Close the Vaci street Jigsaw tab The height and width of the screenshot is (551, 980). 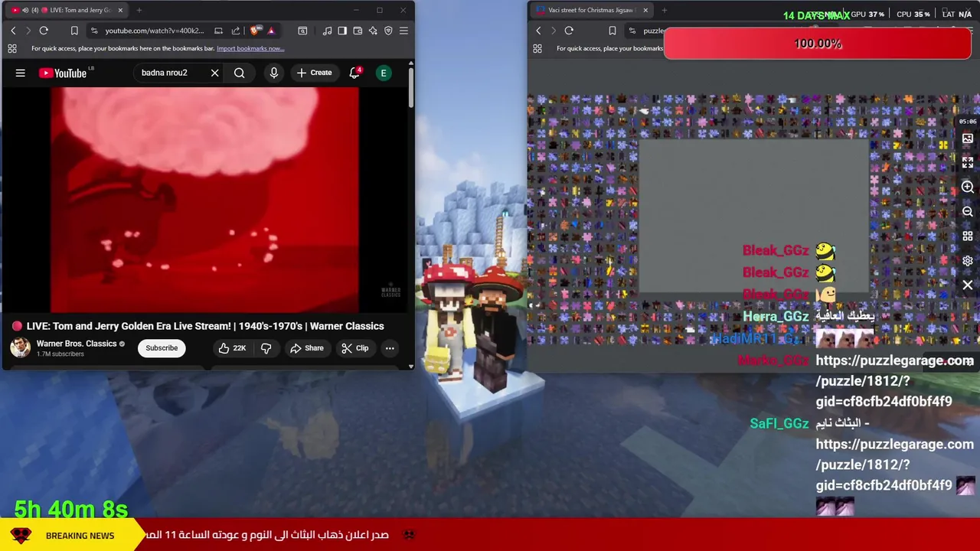(x=645, y=11)
